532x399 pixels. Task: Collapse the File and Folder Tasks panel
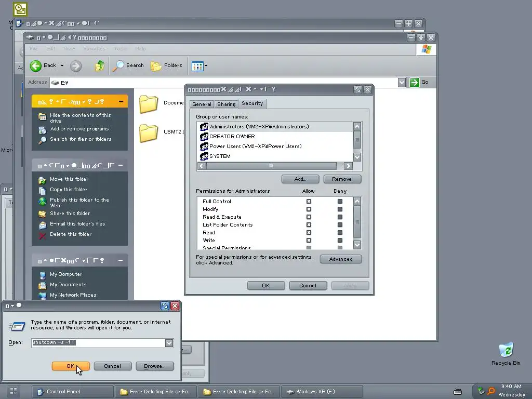coord(121,166)
